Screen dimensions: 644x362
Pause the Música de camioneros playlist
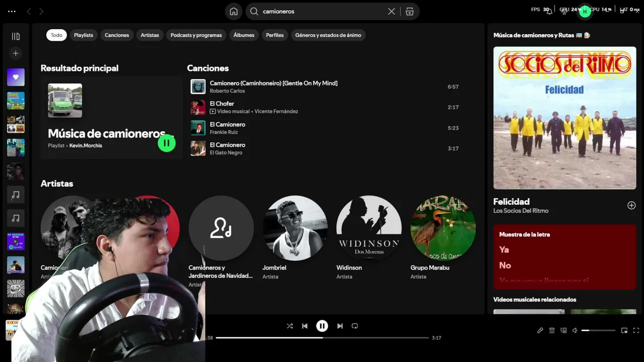coord(167,143)
